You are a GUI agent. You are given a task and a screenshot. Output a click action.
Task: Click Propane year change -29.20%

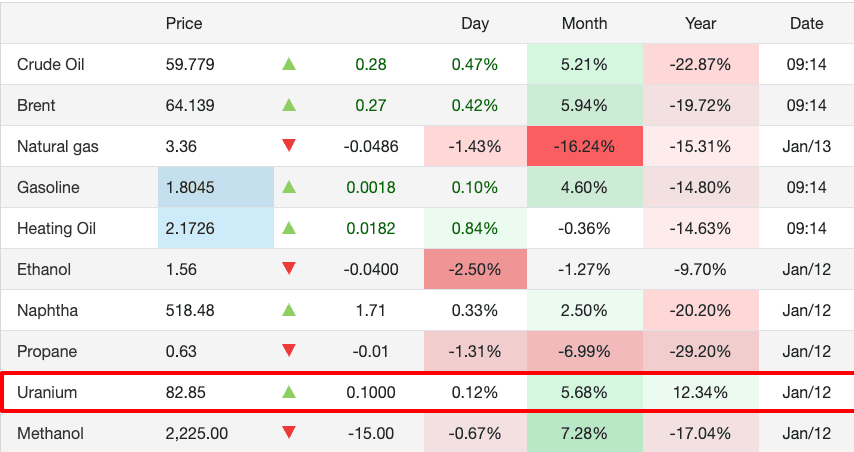coord(700,351)
